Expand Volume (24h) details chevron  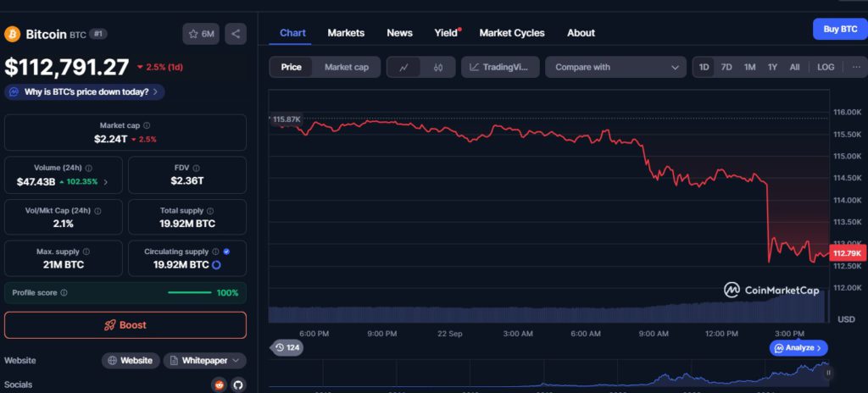pos(106,181)
